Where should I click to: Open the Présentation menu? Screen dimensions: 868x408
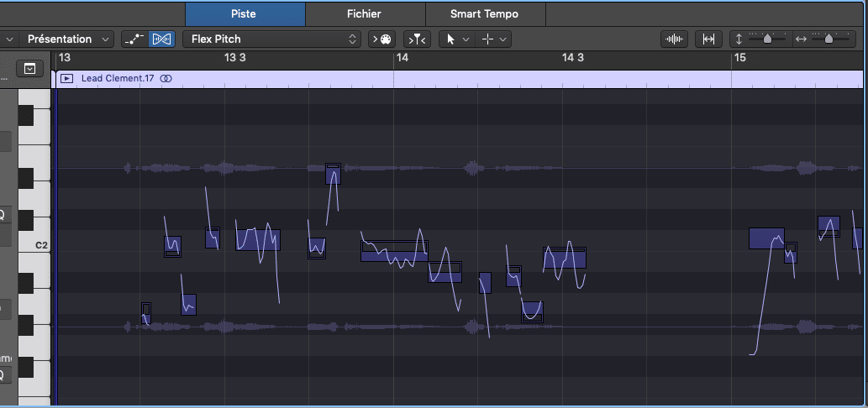click(x=67, y=39)
